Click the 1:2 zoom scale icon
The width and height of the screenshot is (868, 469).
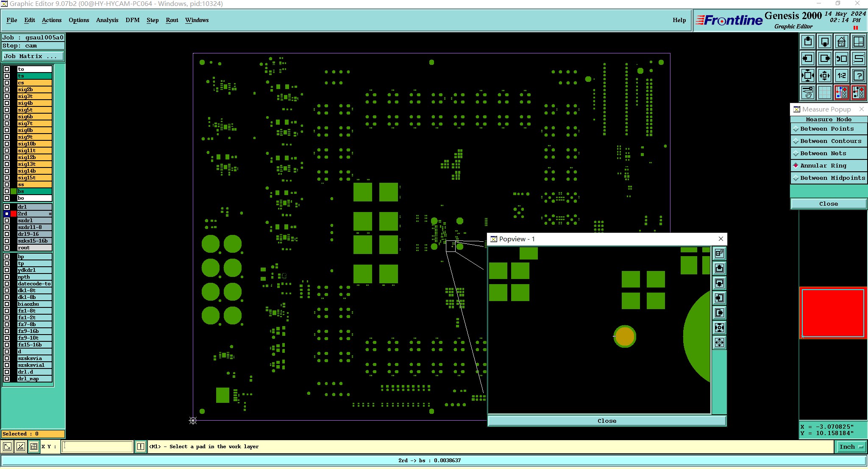tap(841, 75)
